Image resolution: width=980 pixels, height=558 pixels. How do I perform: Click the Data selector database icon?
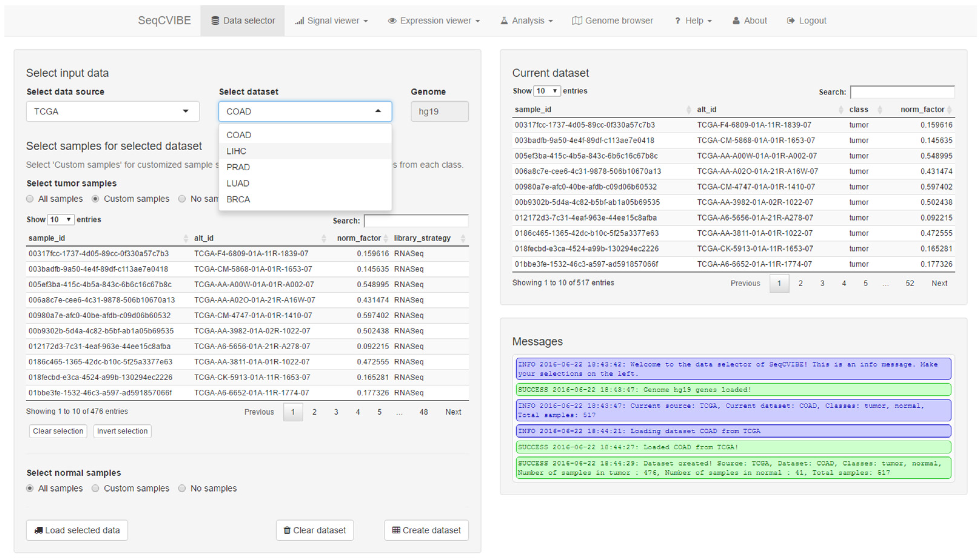coord(215,21)
